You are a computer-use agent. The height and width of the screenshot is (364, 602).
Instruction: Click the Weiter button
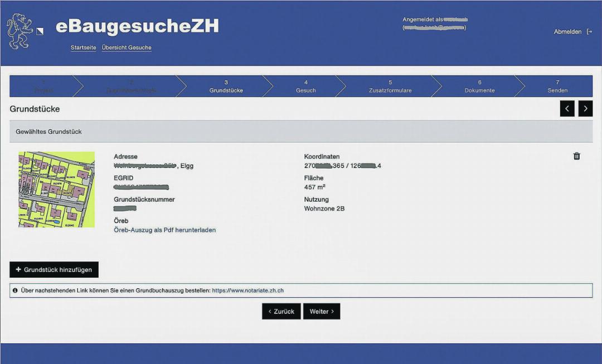coord(322,312)
